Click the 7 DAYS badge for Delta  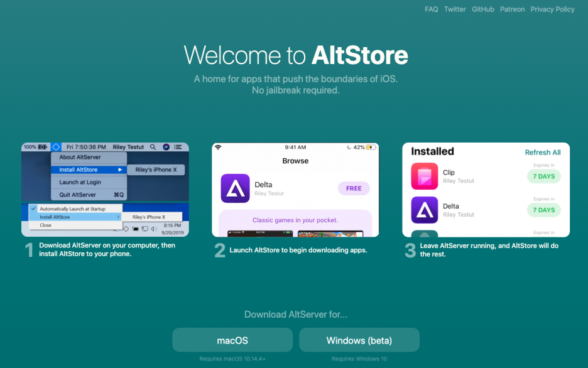(544, 210)
